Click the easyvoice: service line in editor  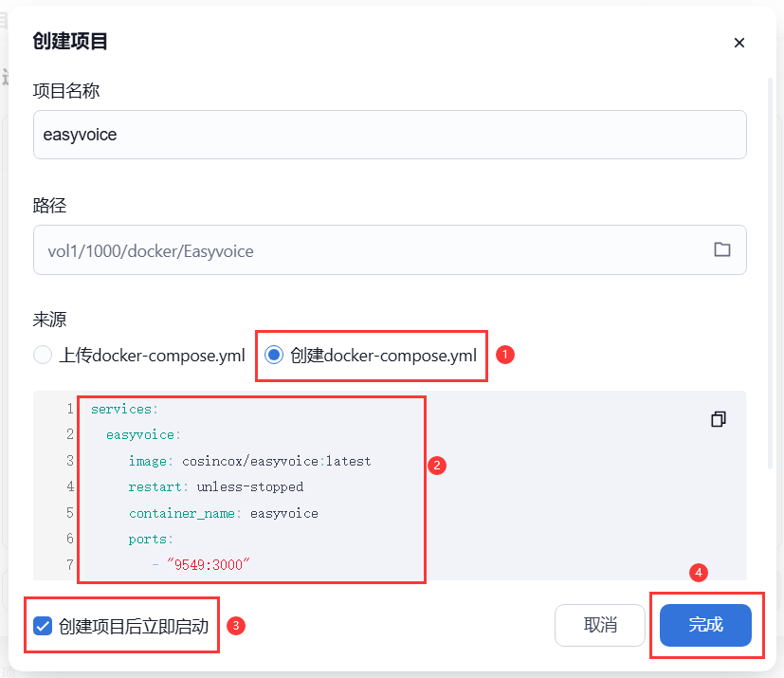pyautogui.click(x=143, y=435)
